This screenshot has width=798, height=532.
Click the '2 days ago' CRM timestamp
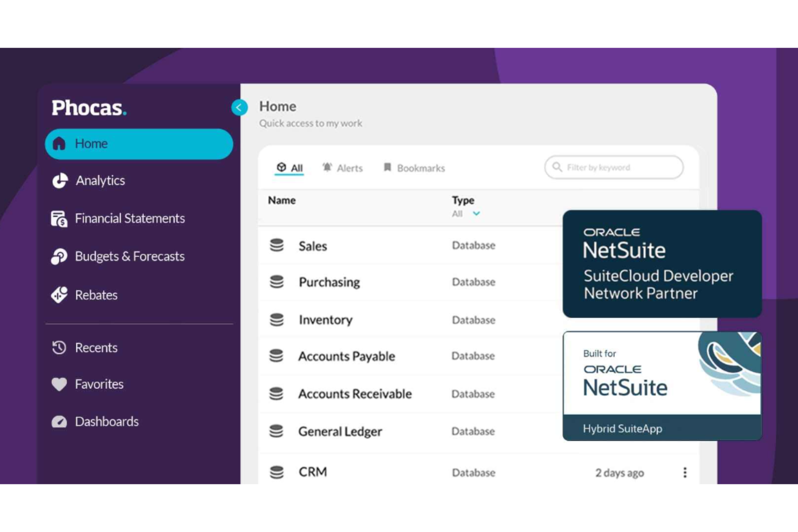coord(620,473)
